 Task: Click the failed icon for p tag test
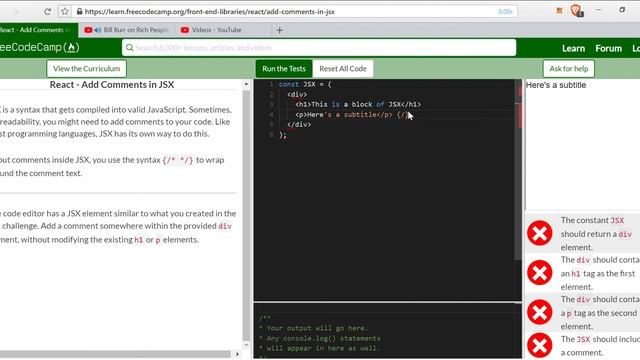tap(540, 312)
